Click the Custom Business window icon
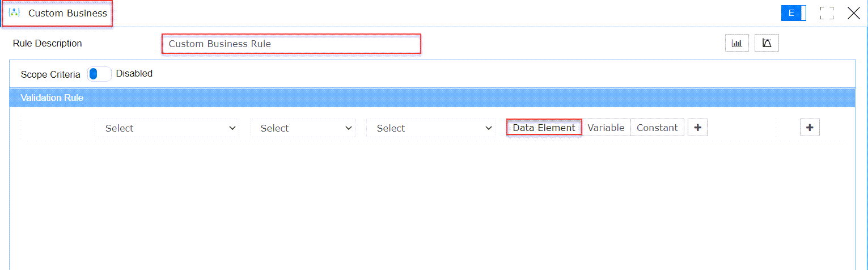Image resolution: width=868 pixels, height=270 pixels. (x=15, y=13)
